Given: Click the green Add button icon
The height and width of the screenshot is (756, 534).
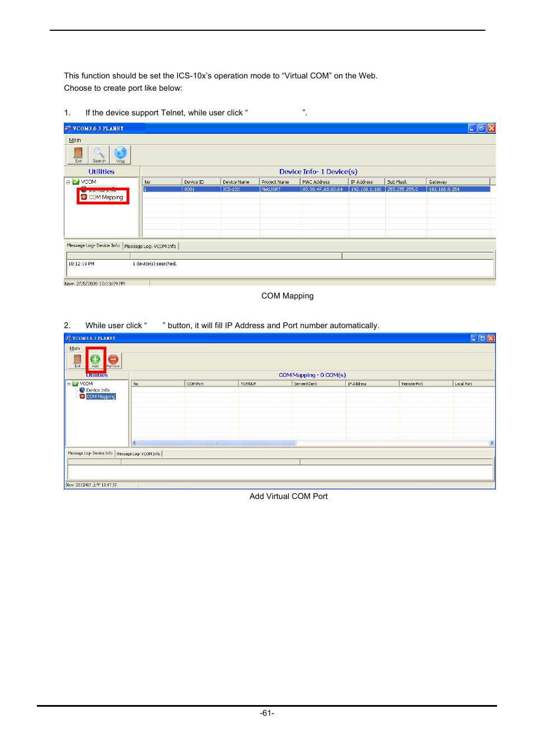Looking at the screenshot, I should click(95, 361).
